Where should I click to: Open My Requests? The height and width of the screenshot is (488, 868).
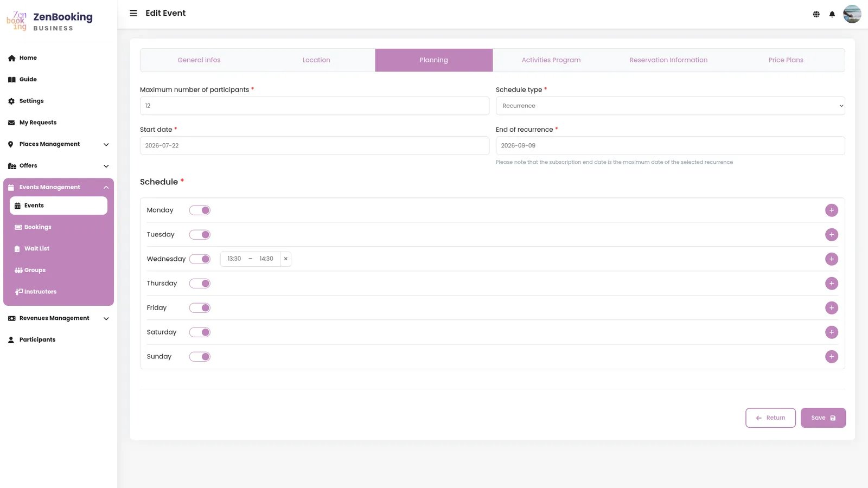click(x=59, y=123)
